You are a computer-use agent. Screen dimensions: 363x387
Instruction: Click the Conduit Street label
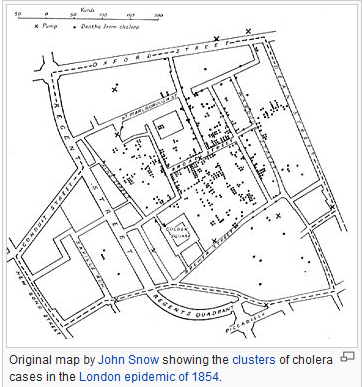[47, 216]
